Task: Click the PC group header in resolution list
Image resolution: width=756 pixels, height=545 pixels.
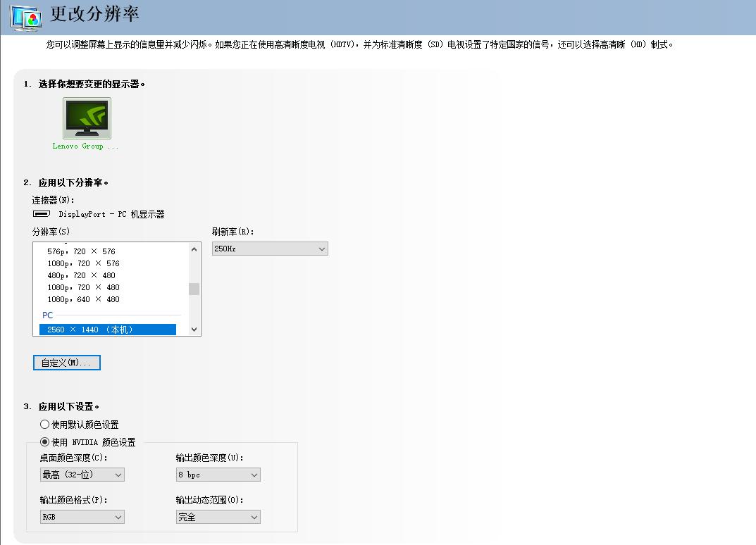Action: click(47, 315)
